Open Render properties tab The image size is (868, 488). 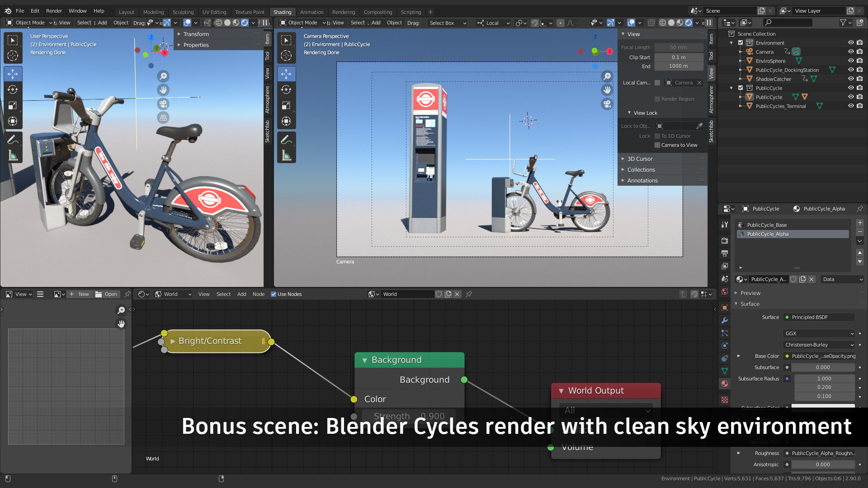(x=725, y=240)
